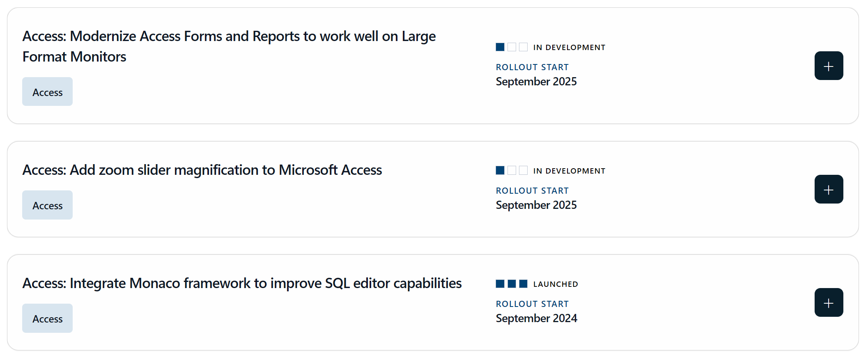Click September 2025 date on zoom slider card
Image resolution: width=868 pixels, height=357 pixels.
pyautogui.click(x=536, y=205)
